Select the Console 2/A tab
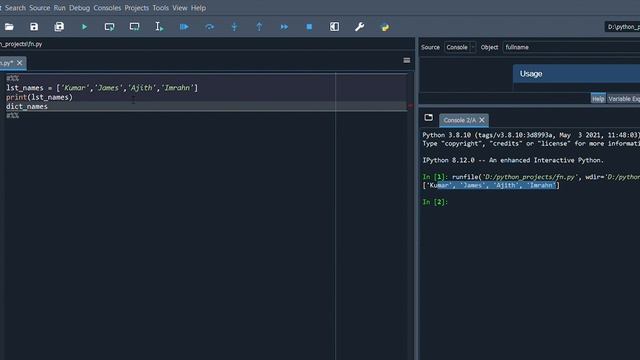Image resolution: width=640 pixels, height=360 pixels. click(x=460, y=120)
